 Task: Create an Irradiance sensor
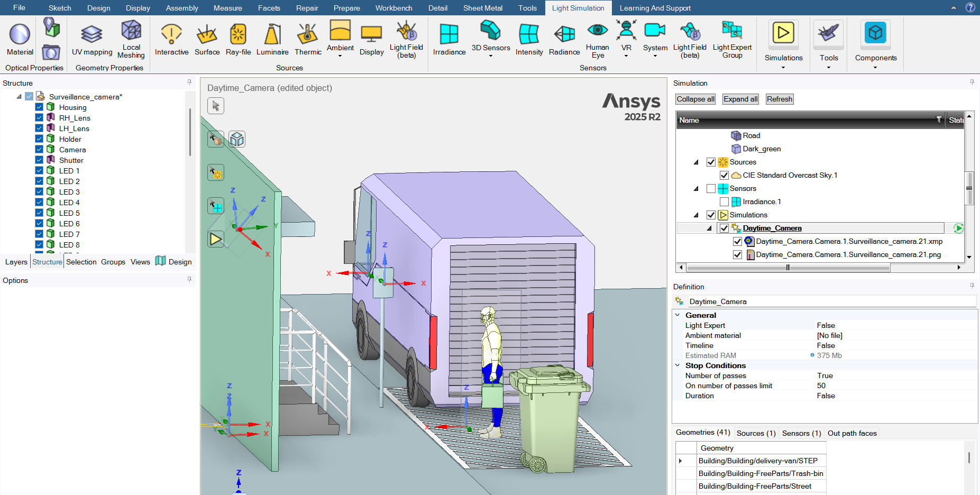coord(449,40)
